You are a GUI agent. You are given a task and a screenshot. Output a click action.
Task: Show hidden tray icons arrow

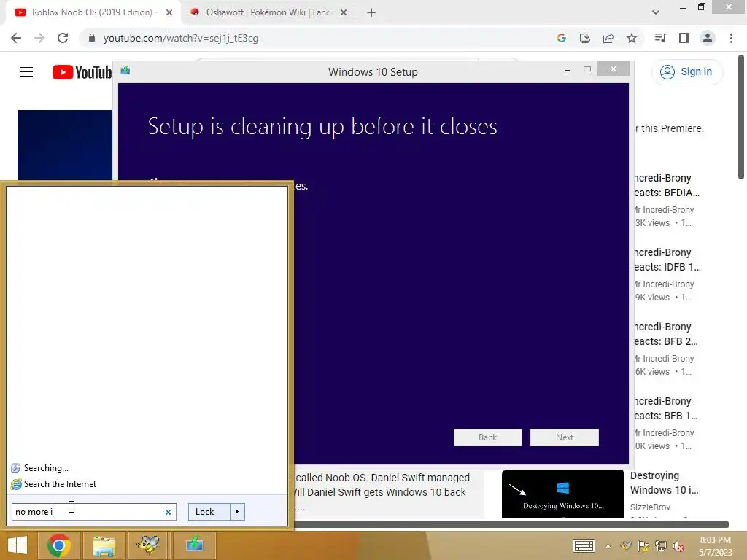tap(608, 546)
